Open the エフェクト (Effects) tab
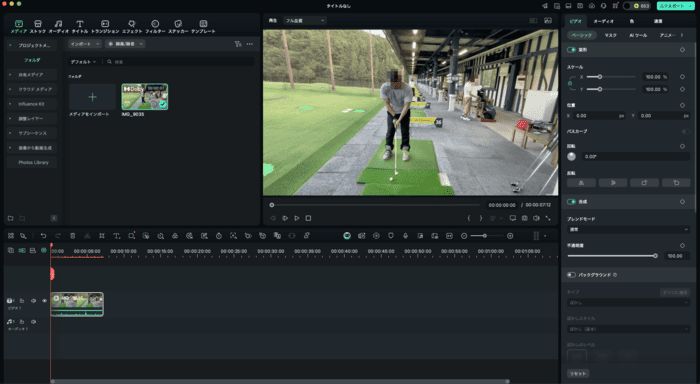700x384 pixels. 132,26
